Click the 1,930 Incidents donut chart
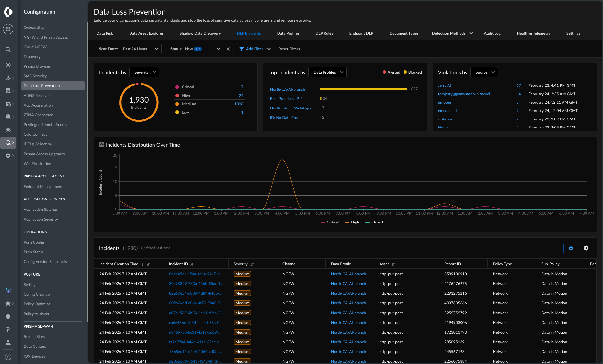 [x=139, y=102]
